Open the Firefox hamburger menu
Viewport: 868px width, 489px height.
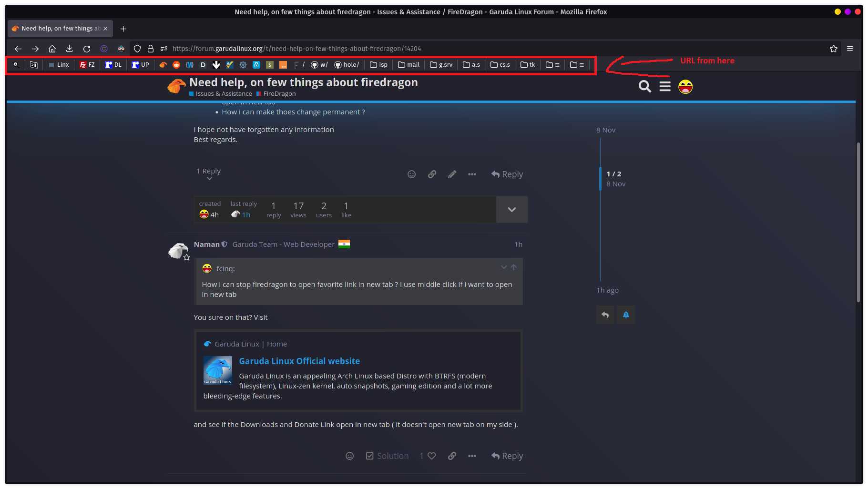click(x=850, y=49)
